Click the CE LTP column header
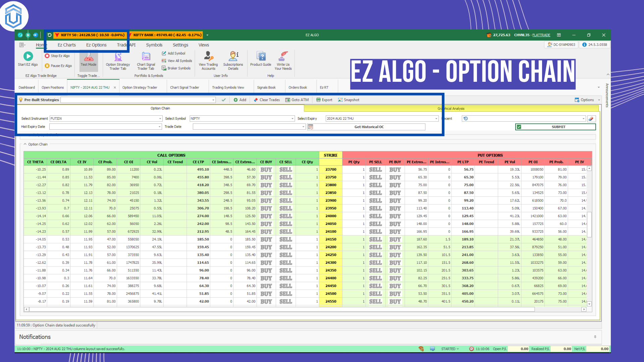 click(198, 162)
